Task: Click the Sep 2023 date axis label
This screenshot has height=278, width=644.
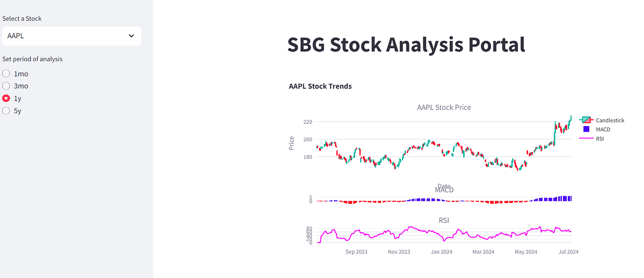Action: 356,251
